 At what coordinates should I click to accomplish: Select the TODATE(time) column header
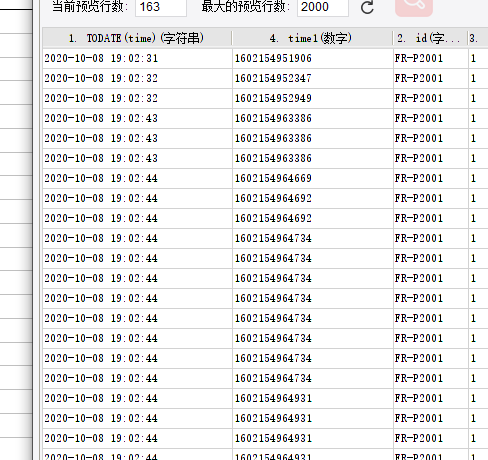[137, 38]
